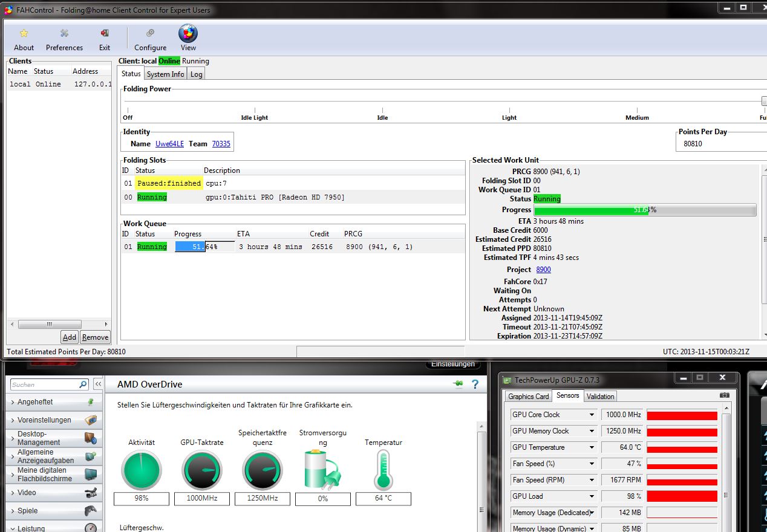The width and height of the screenshot is (767, 532).
Task: Open the Fan Speed (%) sensor dropdown
Action: tap(592, 464)
